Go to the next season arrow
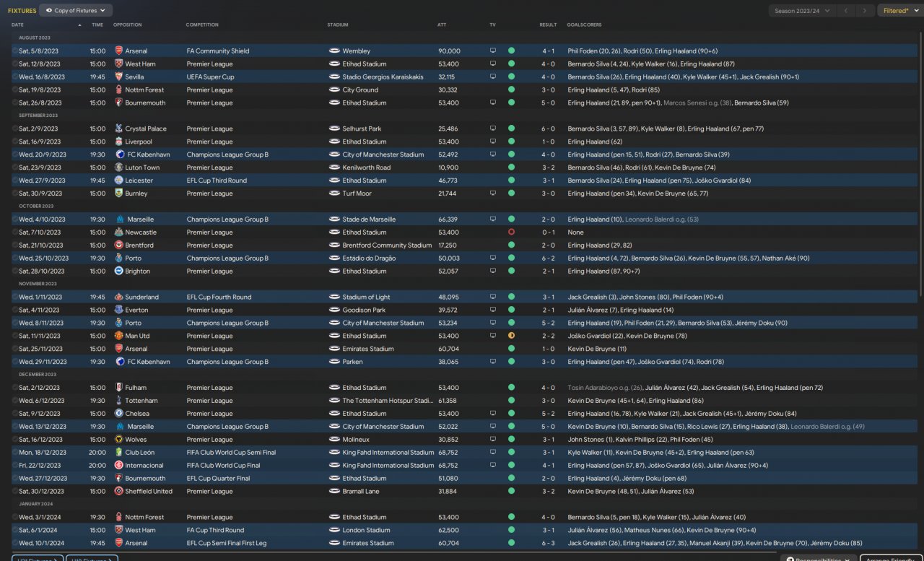Screen dimensions: 924x561 [x=866, y=11]
